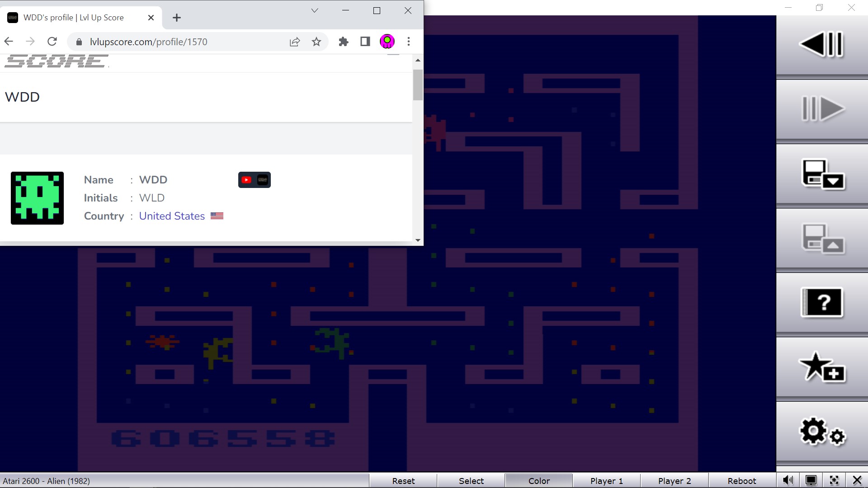Viewport: 868px width, 488px height.
Task: Click the save state icon
Action: pyautogui.click(x=822, y=174)
